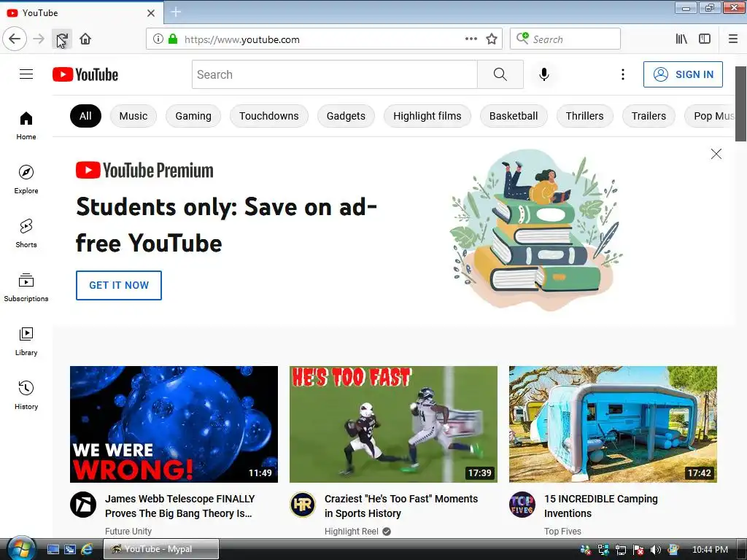The width and height of the screenshot is (747, 560).
Task: Select the Trailers filter chip
Action: [649, 116]
